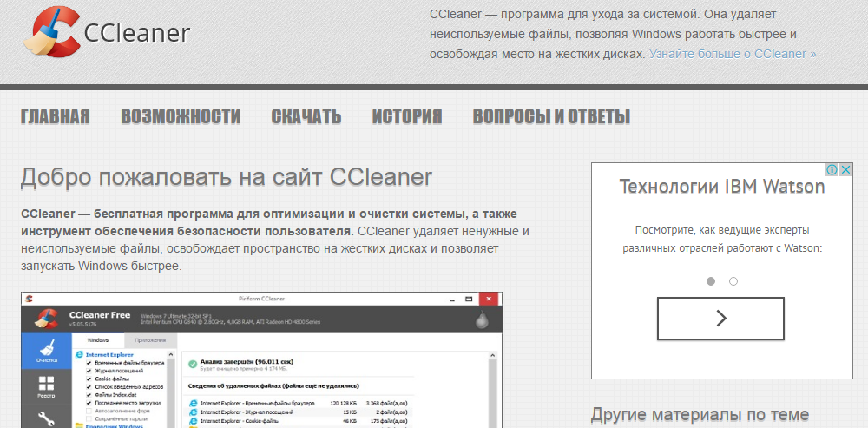Click the 'Технологии IBM Watson' ad headline
This screenshot has height=428, width=868.
[x=722, y=188]
